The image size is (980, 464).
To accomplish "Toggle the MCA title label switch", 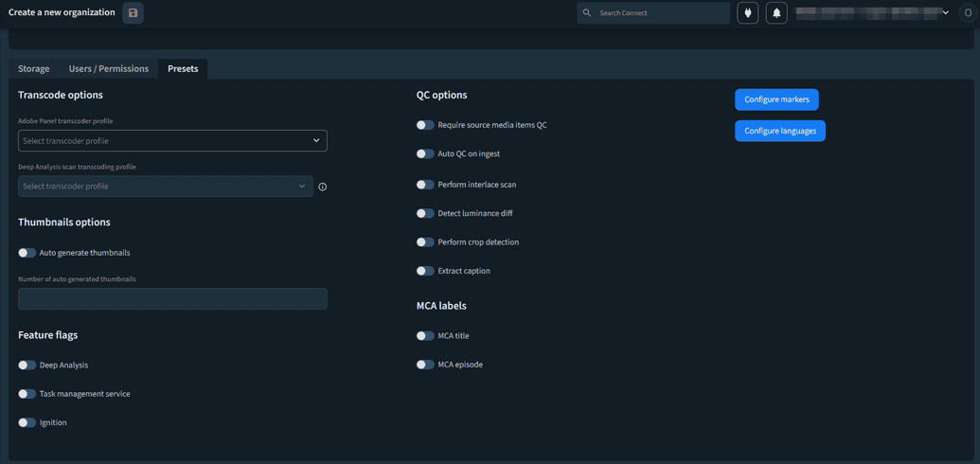I will (x=425, y=336).
